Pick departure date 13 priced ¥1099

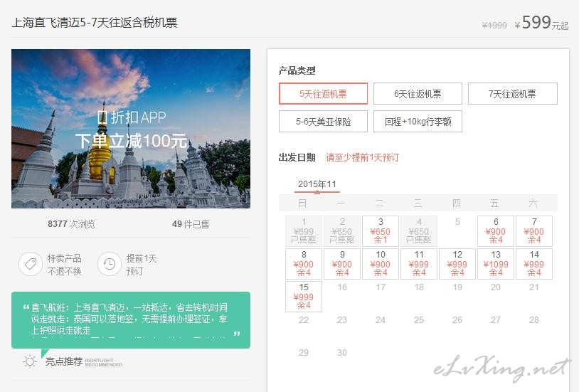[x=496, y=263]
